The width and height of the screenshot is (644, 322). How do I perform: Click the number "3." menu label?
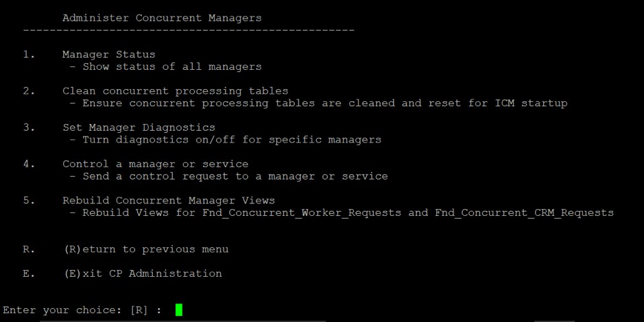[x=29, y=127]
